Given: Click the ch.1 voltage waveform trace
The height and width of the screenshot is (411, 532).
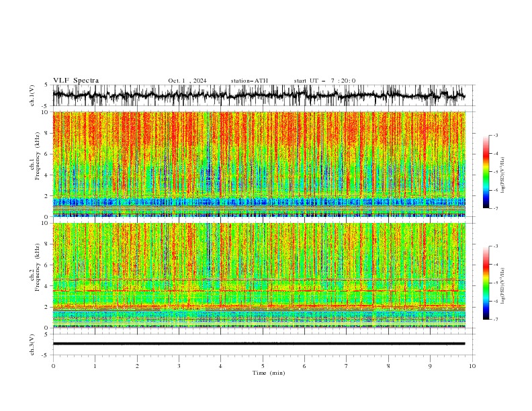Looking at the screenshot, I should (x=259, y=95).
